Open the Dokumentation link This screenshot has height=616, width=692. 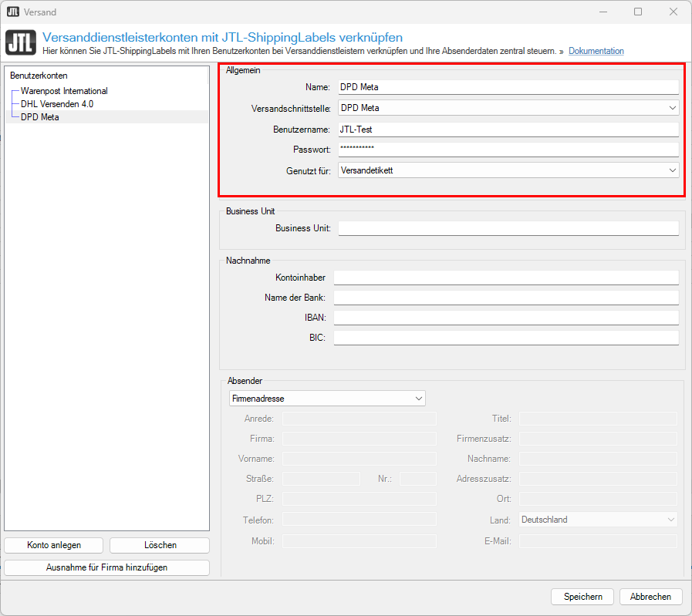pyautogui.click(x=596, y=51)
